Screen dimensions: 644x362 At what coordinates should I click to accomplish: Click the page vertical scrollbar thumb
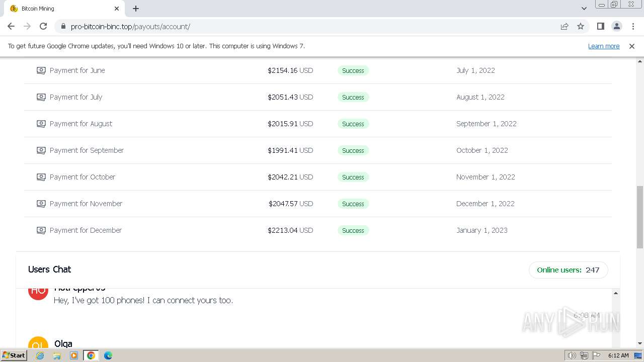640,216
